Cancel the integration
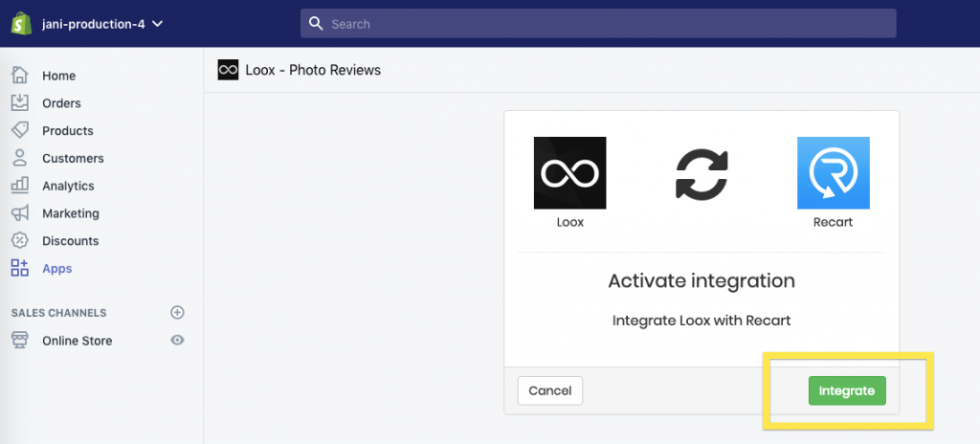 [x=550, y=390]
